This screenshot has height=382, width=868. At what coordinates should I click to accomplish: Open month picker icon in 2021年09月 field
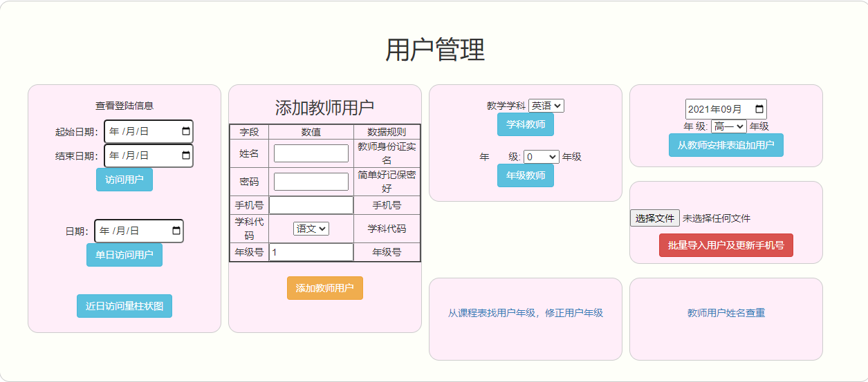point(759,109)
